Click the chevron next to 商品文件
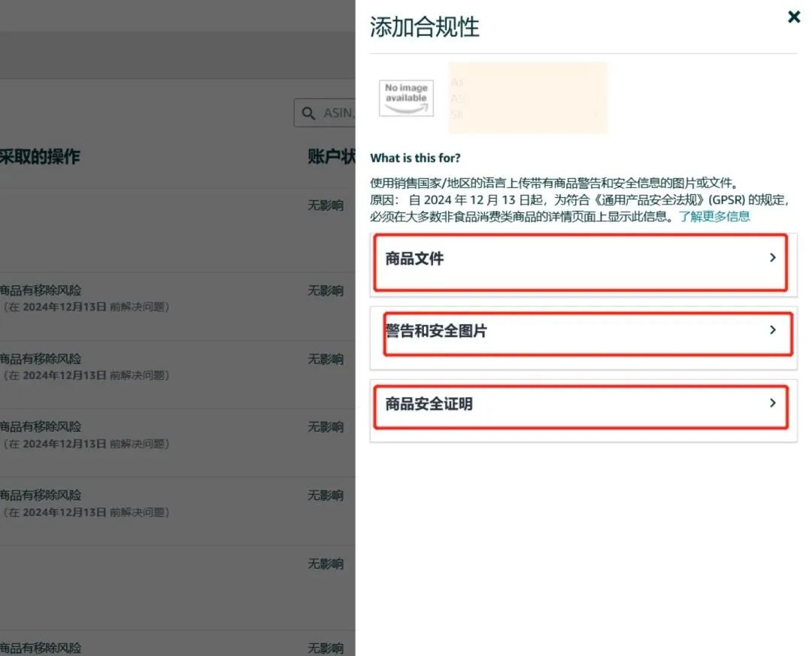The image size is (812, 656). (772, 257)
